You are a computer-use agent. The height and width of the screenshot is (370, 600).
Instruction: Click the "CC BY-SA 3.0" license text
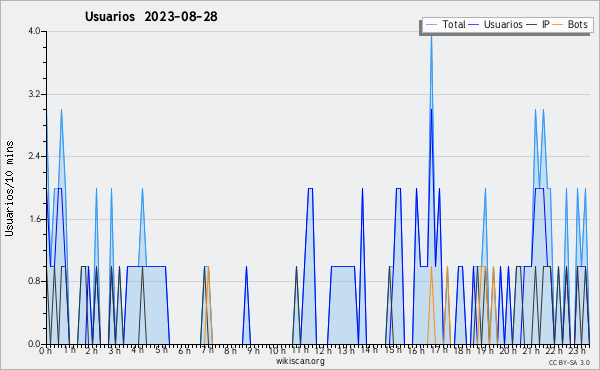(569, 362)
